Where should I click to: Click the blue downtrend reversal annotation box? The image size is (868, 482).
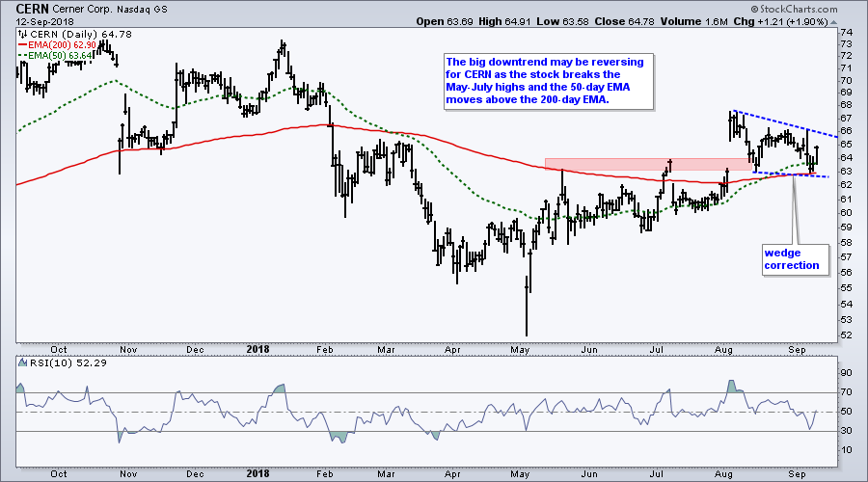(x=548, y=81)
